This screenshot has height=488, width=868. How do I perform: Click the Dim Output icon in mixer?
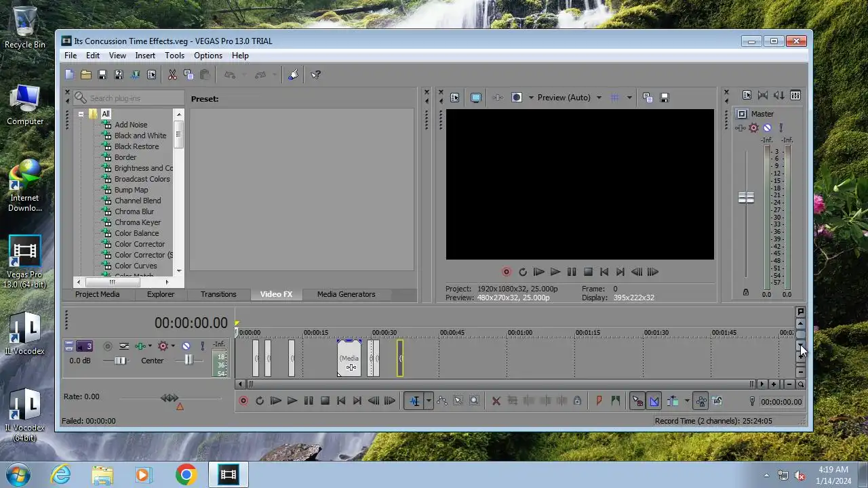779,96
